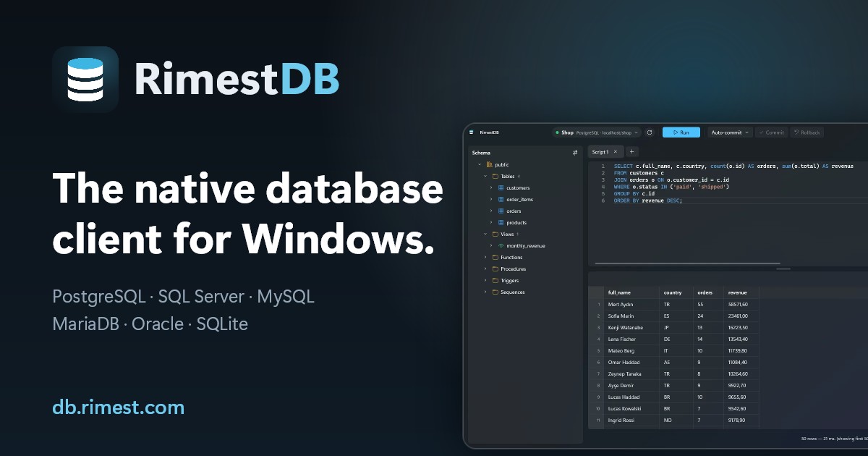Click the editor horizontal scrollbar
The width and height of the screenshot is (868, 456).
pyautogui.click(x=688, y=263)
